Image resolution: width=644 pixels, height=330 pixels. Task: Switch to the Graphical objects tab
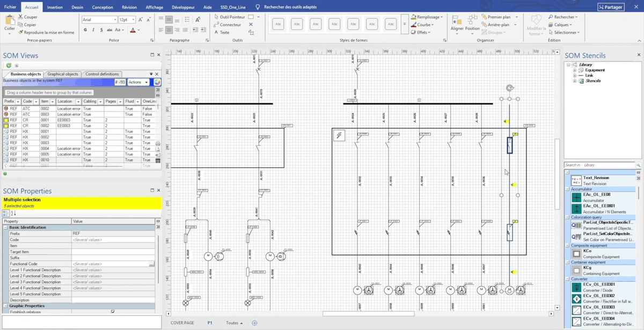[63, 74]
